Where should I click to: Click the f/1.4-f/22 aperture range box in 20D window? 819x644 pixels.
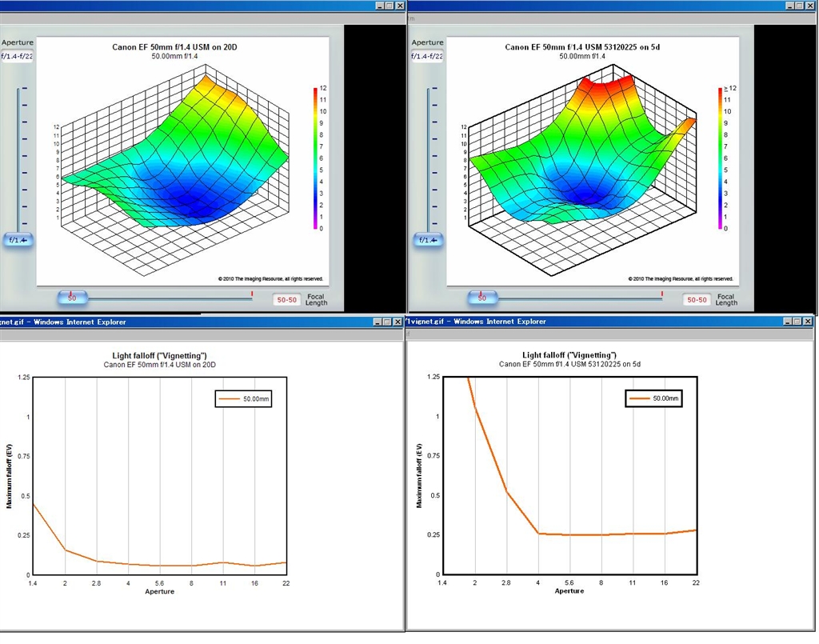pyautogui.click(x=17, y=56)
